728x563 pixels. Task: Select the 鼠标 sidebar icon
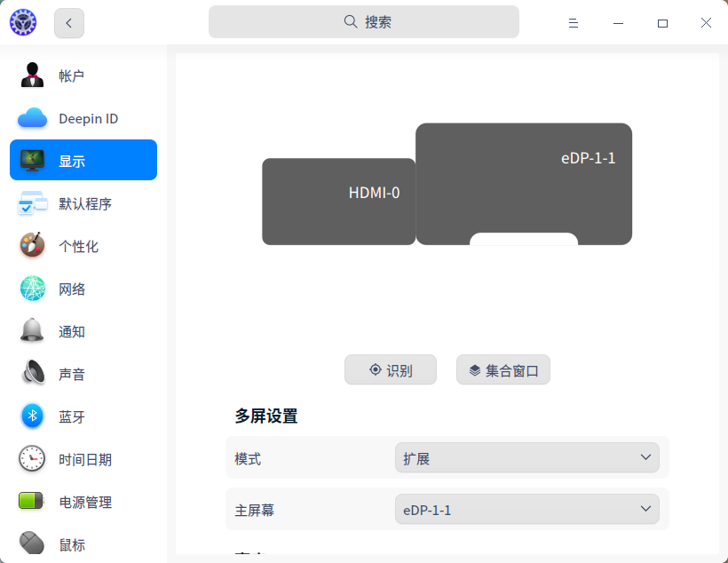32,543
